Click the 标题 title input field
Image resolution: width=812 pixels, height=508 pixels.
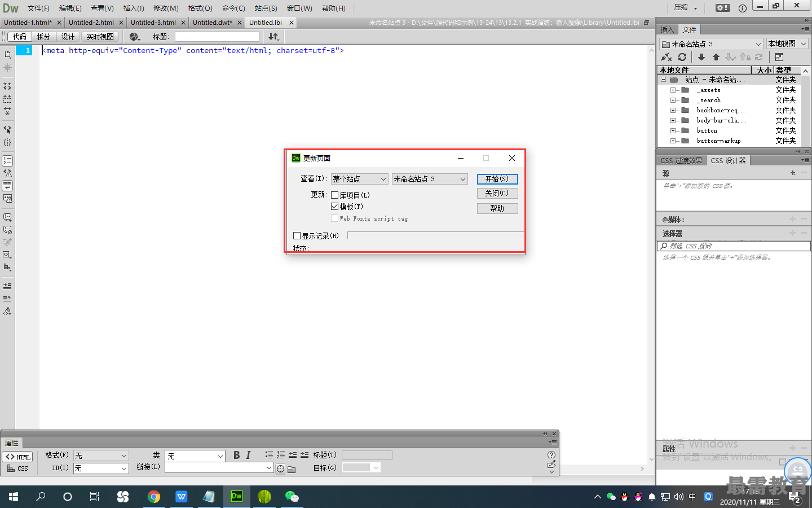(217, 37)
